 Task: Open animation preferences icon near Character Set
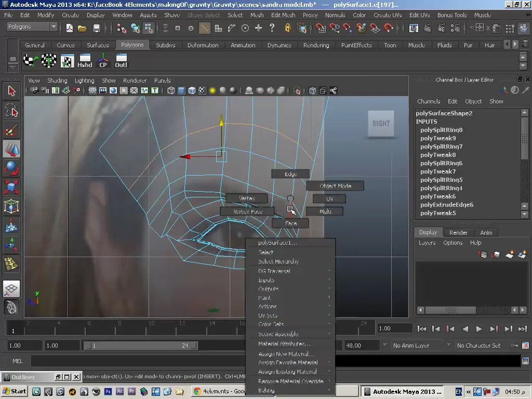525,345
